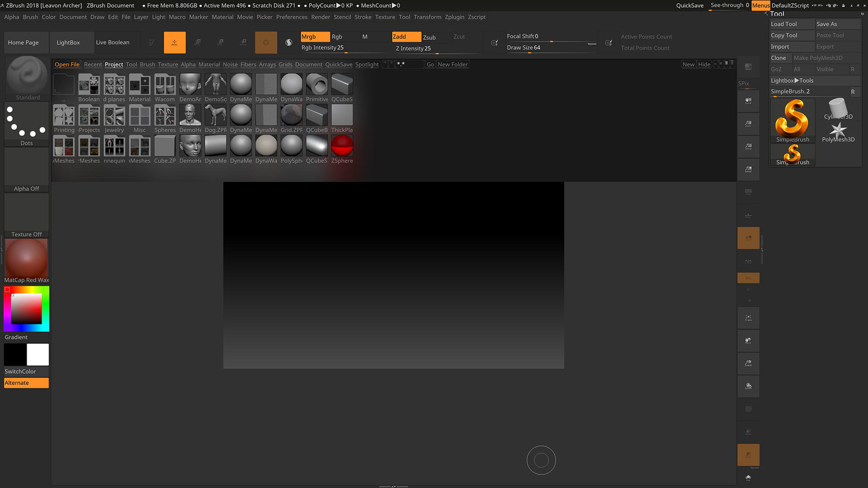The height and width of the screenshot is (488, 868).
Task: Open the Preferences menu
Action: pos(292,17)
